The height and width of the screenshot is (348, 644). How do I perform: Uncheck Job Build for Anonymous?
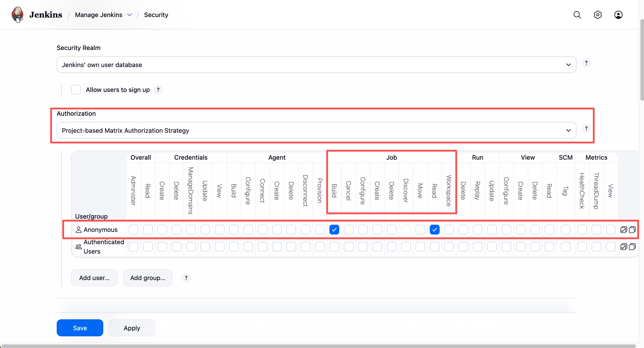334,230
